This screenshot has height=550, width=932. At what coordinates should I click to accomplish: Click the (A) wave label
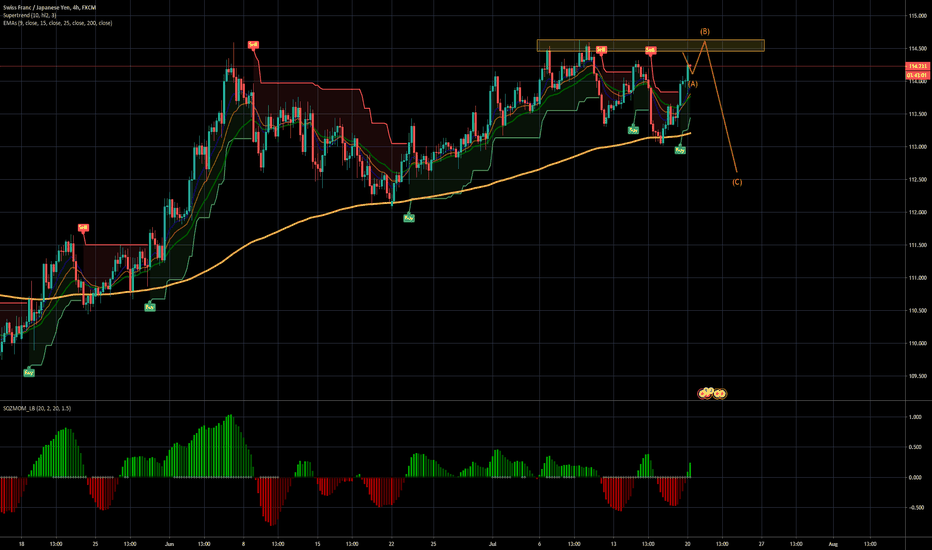click(693, 84)
